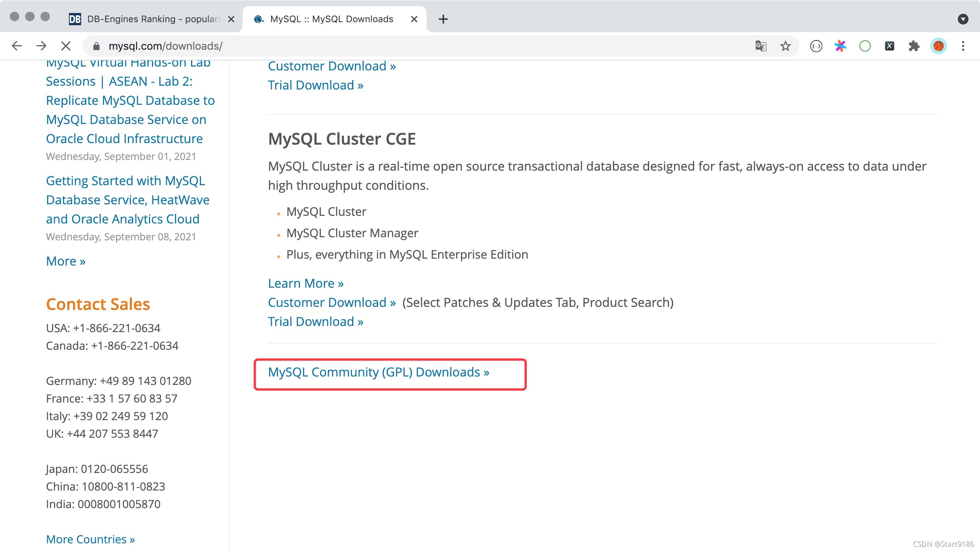Click the More Countries link
980x551 pixels.
point(90,539)
